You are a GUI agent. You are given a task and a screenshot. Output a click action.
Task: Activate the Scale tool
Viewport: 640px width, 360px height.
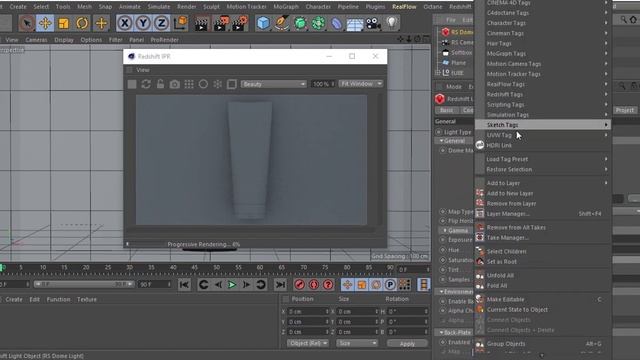click(63, 23)
